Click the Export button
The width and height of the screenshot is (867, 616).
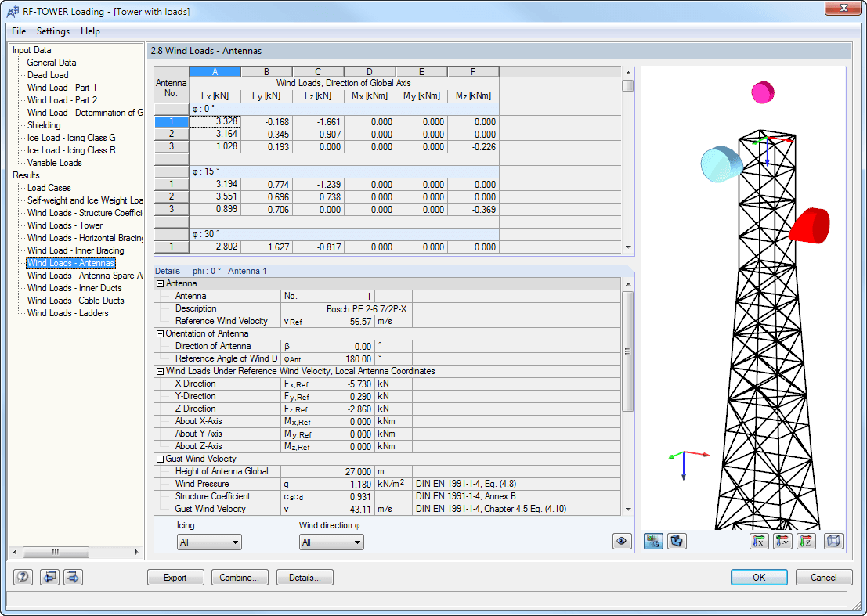coord(175,577)
